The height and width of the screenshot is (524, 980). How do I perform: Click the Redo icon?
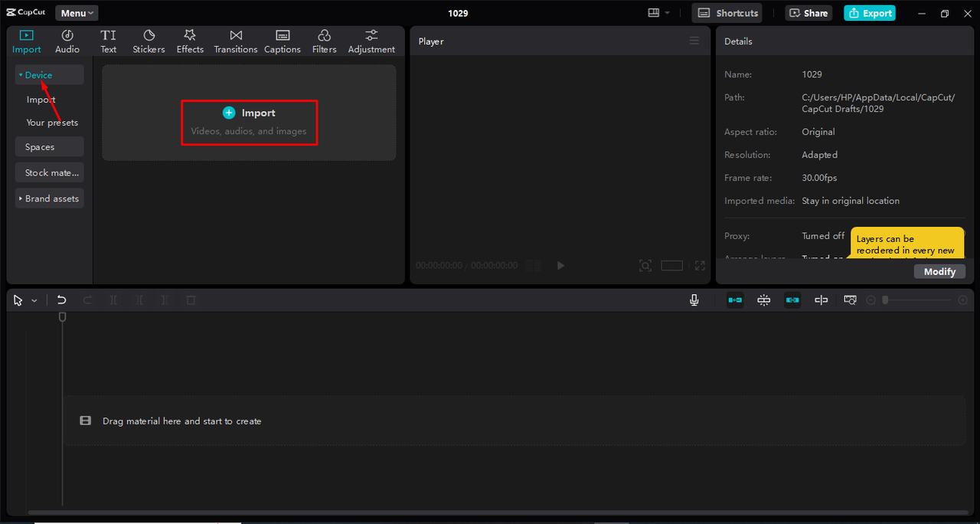pos(88,300)
